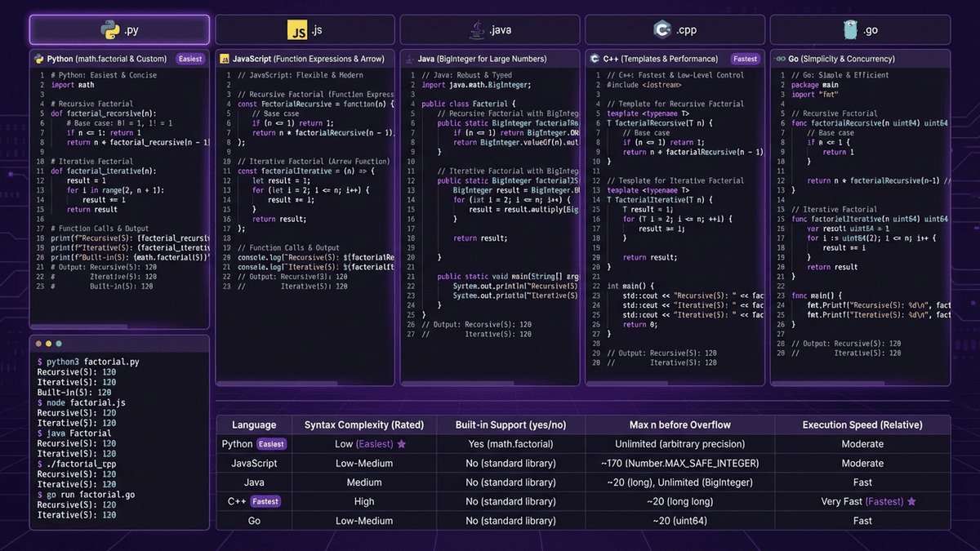The width and height of the screenshot is (980, 551).
Task: Collapse the Java BigInteger panel header
Action: [488, 58]
